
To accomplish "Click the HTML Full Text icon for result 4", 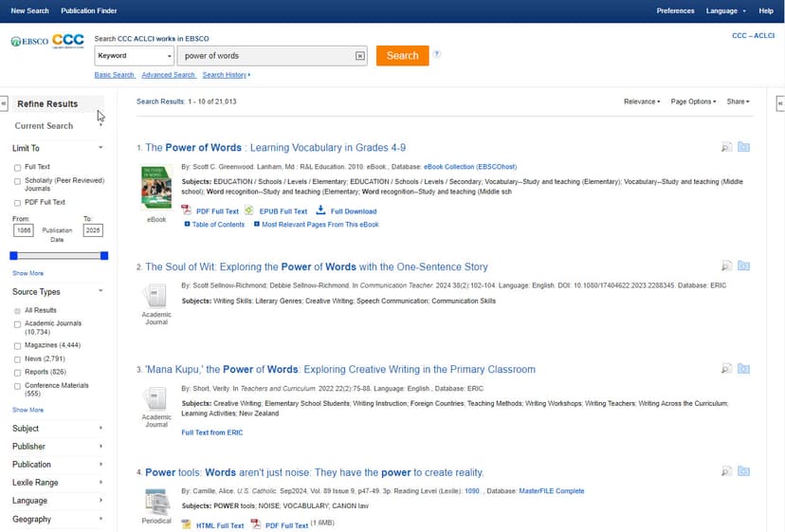I will [186, 524].
